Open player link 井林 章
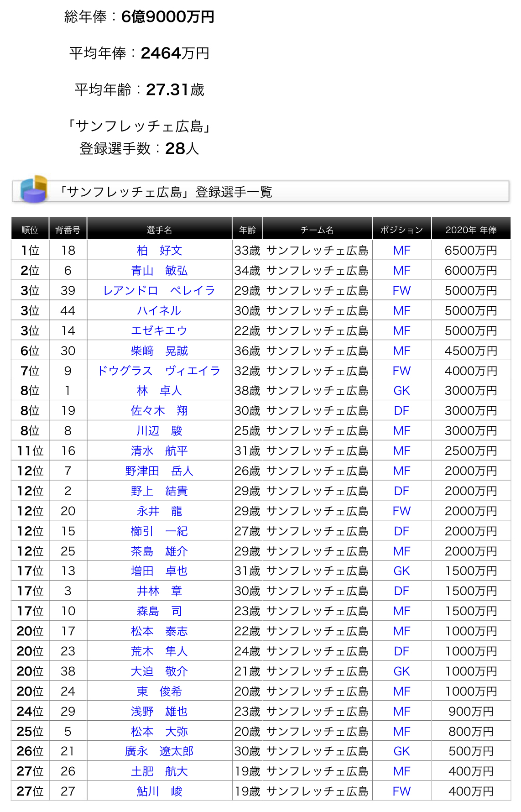521x812 pixels. pyautogui.click(x=159, y=591)
